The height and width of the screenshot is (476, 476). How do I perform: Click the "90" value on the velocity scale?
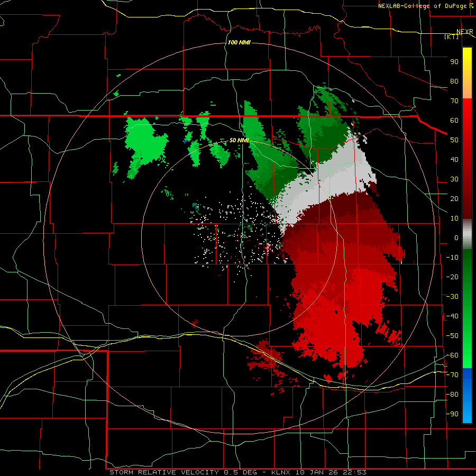454,62
